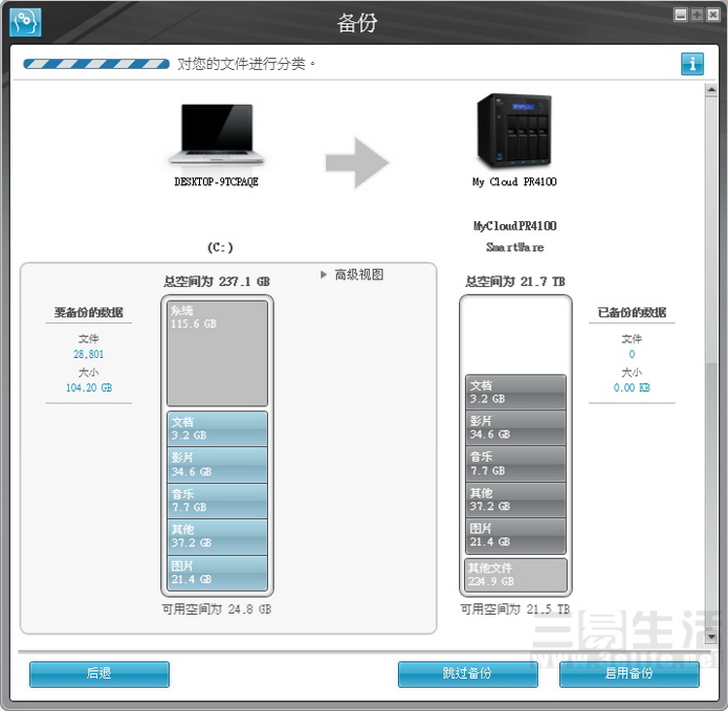
Task: Select source 图片 21.4 GB category
Action: coord(216,573)
